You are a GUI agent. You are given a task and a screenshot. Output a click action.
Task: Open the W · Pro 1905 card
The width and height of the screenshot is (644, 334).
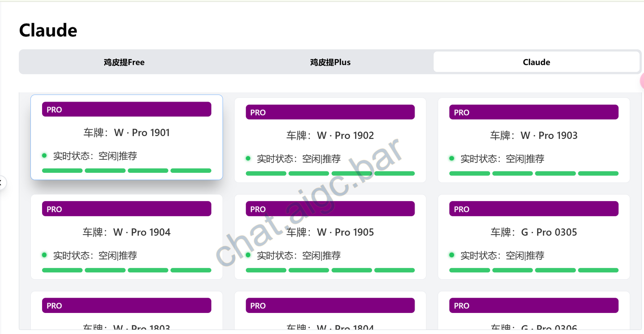(x=330, y=237)
